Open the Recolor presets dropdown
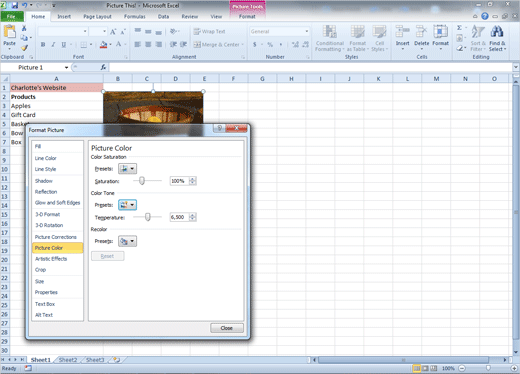This screenshot has width=520, height=374. click(x=127, y=241)
